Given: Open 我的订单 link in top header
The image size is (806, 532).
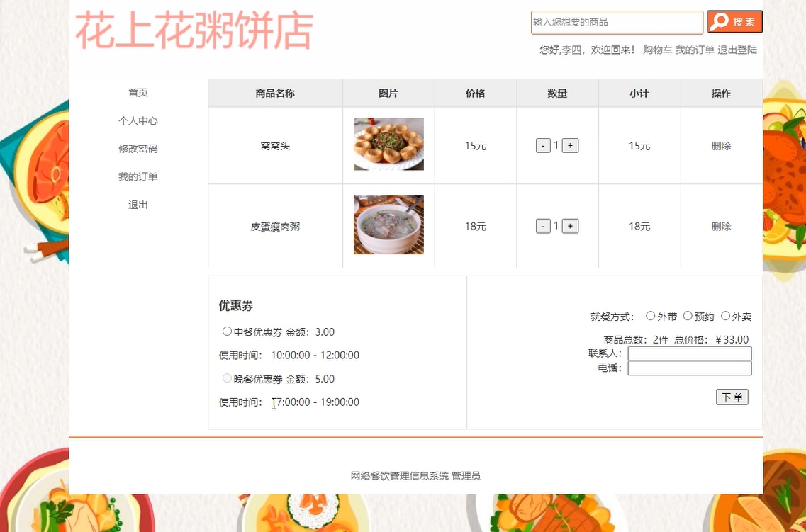Looking at the screenshot, I should [695, 50].
